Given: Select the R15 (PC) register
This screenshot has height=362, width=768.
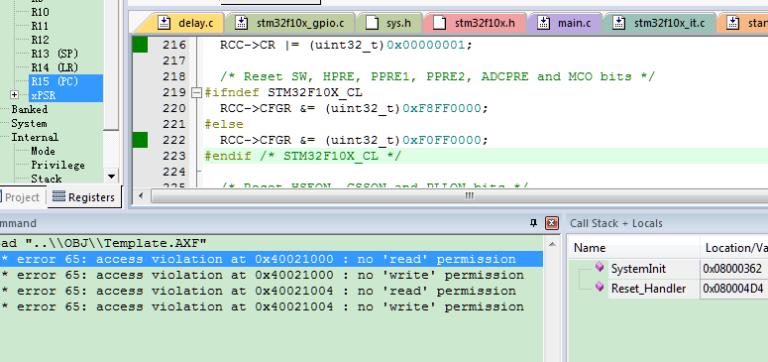Looking at the screenshot, I should click(x=54, y=81).
